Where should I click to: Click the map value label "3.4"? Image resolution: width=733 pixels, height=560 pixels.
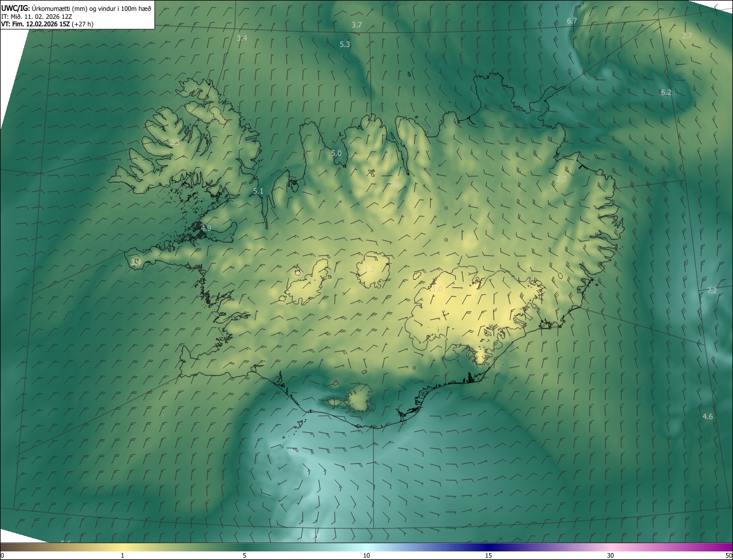(242, 38)
